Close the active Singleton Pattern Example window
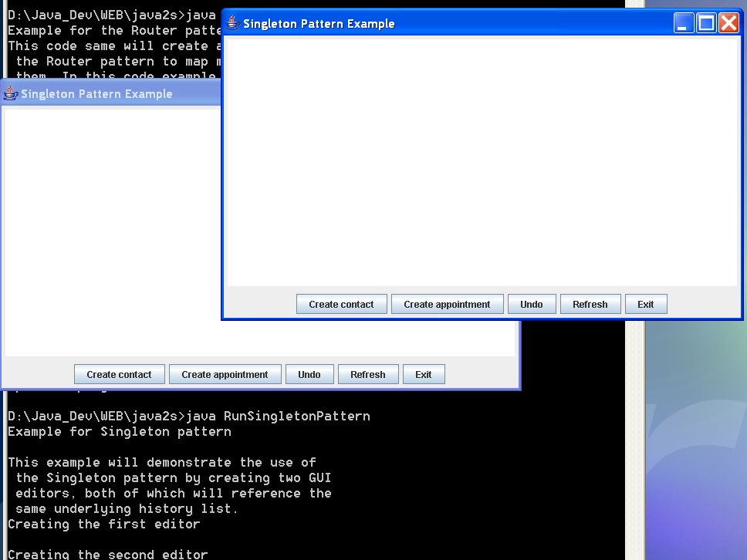 tap(728, 23)
